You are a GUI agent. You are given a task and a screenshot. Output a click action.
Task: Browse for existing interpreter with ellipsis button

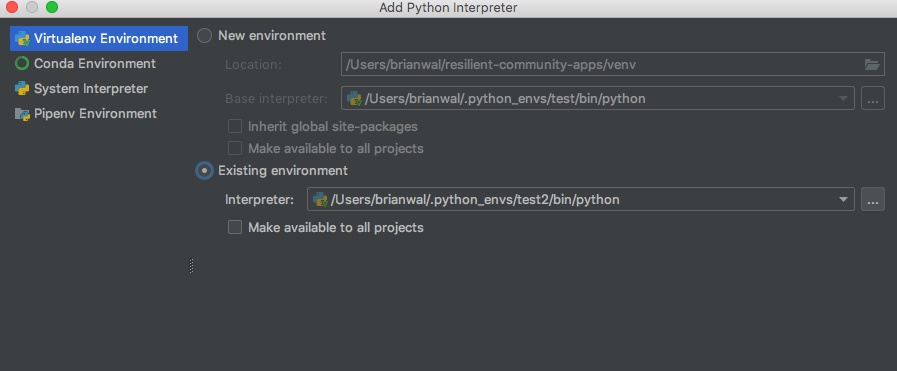[872, 200]
